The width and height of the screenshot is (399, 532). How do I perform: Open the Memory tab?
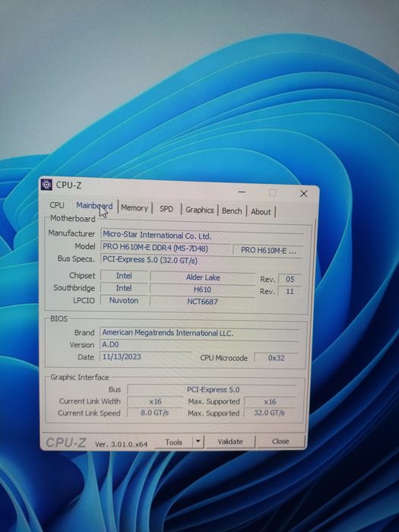(x=135, y=207)
